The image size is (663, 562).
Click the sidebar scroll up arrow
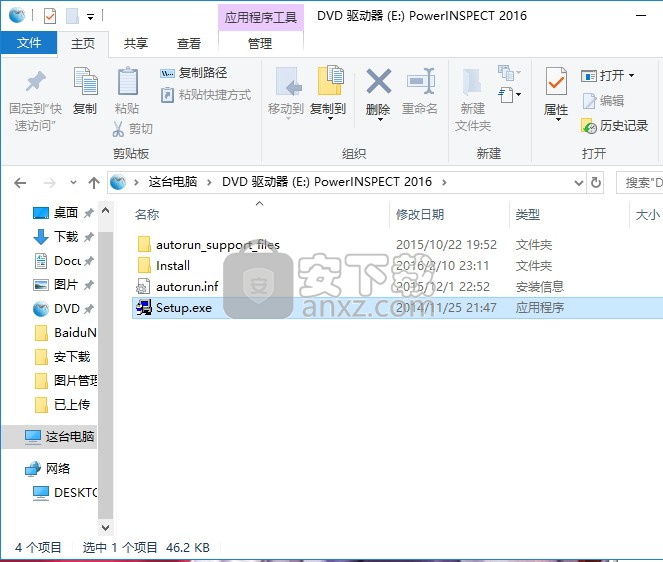106,210
